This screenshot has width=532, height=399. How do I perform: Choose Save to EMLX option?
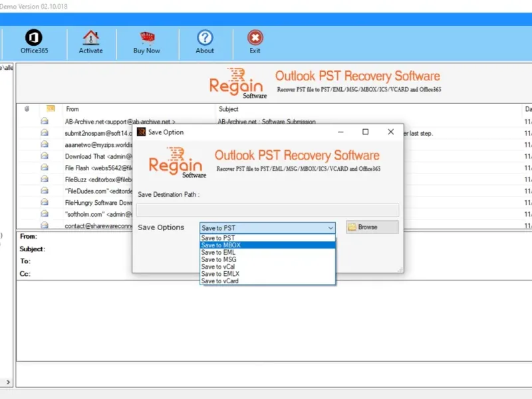coord(268,273)
